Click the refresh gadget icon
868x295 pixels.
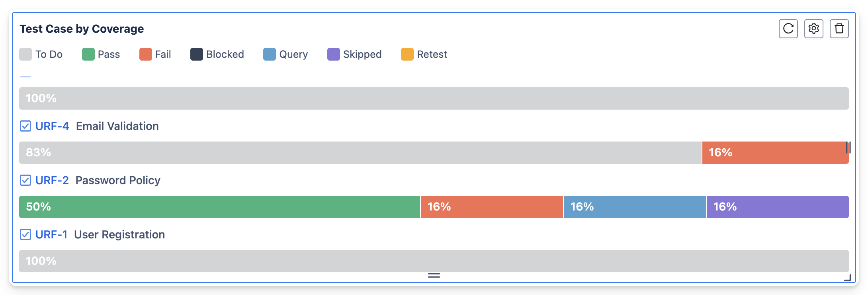tap(788, 29)
